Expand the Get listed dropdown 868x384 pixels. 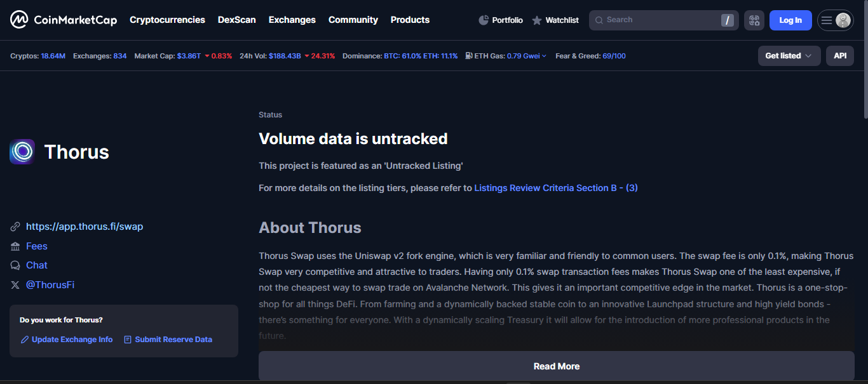(789, 56)
